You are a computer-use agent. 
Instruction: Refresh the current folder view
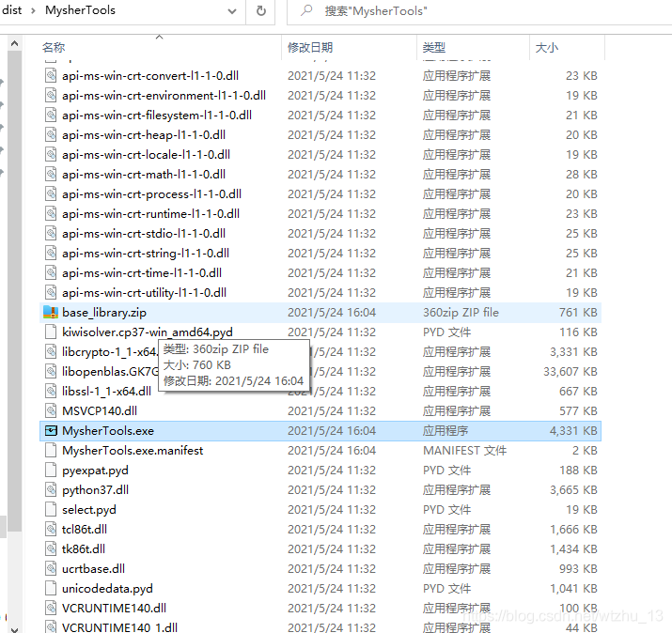pyautogui.click(x=260, y=11)
